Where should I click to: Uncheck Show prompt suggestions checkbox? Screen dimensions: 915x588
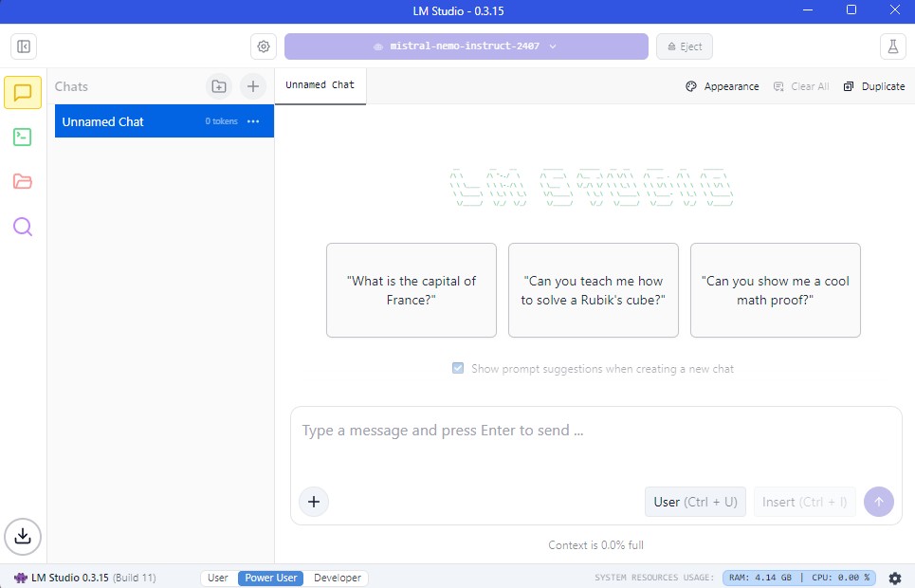coord(458,368)
